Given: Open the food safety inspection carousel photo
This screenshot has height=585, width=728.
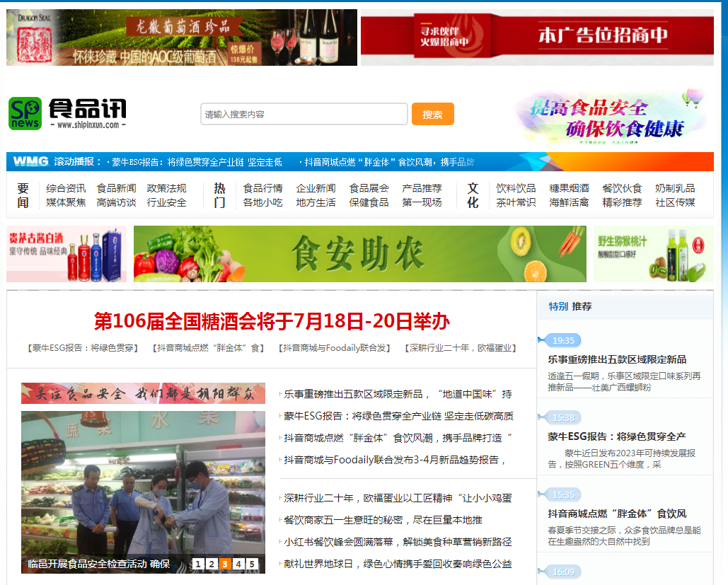Looking at the screenshot, I should pyautogui.click(x=143, y=492).
